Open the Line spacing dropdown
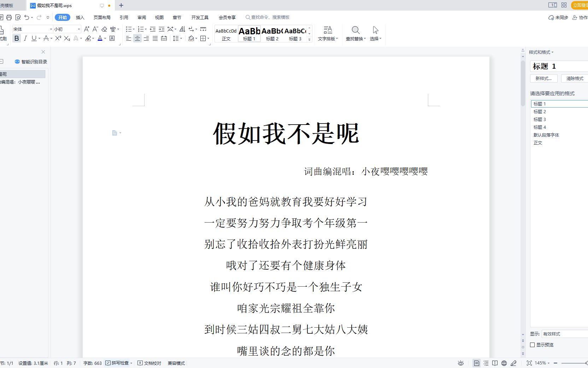The width and height of the screenshot is (588, 368). click(181, 38)
